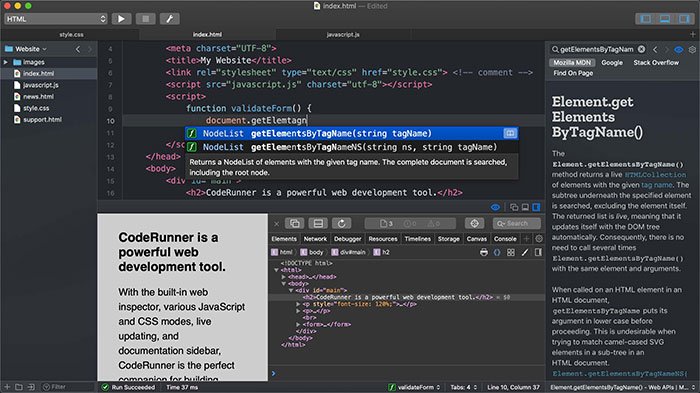Select the div#main breadcrumb item
The height and width of the screenshot is (393, 700).
348,252
